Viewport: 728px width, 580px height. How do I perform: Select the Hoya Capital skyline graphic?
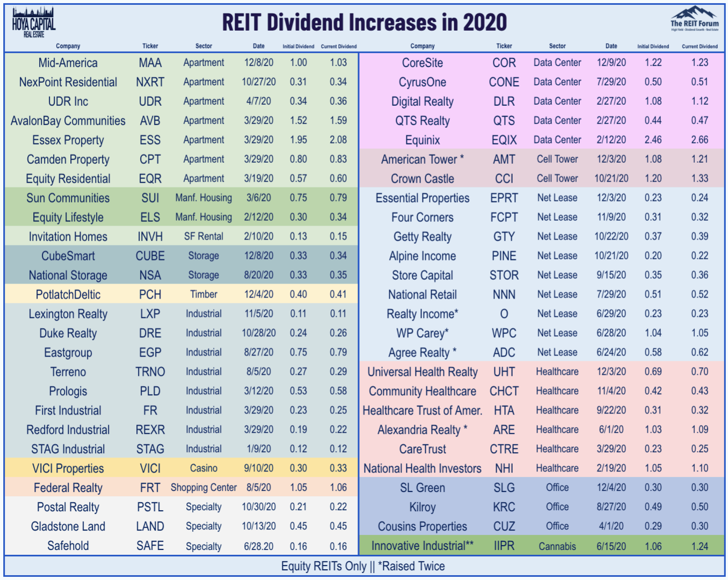click(x=32, y=11)
